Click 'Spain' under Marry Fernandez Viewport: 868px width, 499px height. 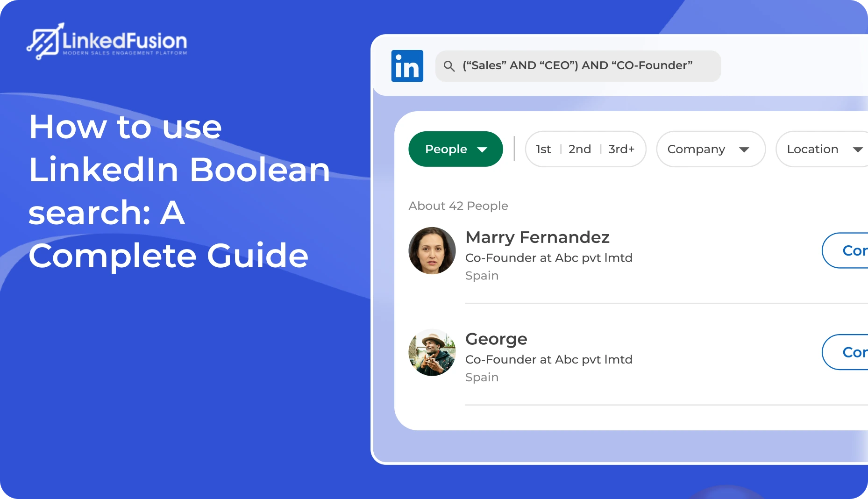(x=482, y=276)
